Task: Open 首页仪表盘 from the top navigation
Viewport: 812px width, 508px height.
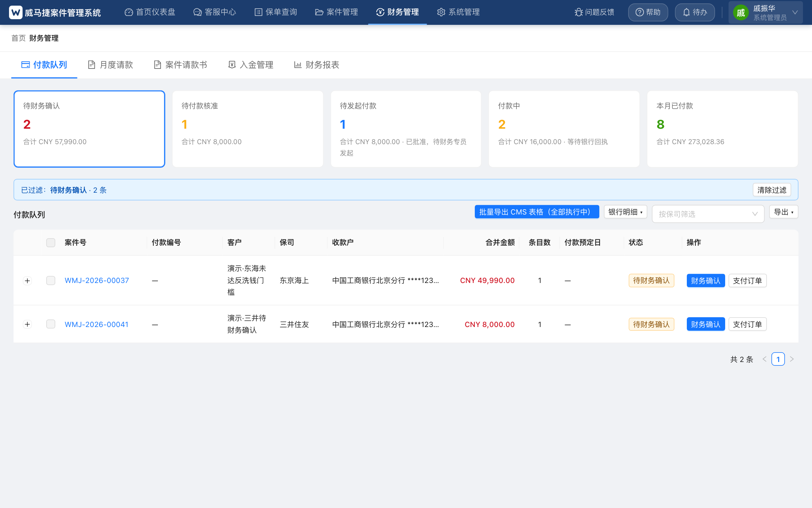Action: (150, 12)
